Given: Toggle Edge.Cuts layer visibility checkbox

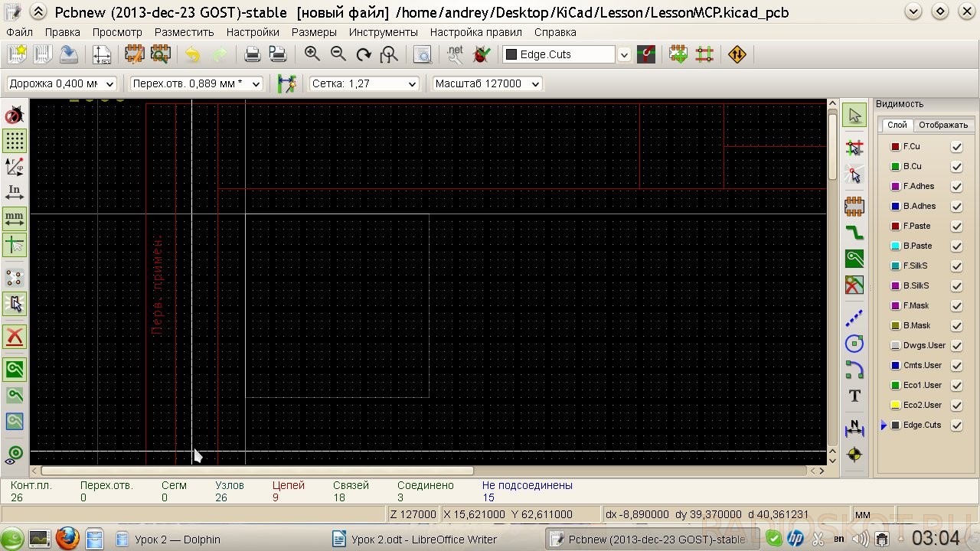Looking at the screenshot, I should [x=956, y=425].
